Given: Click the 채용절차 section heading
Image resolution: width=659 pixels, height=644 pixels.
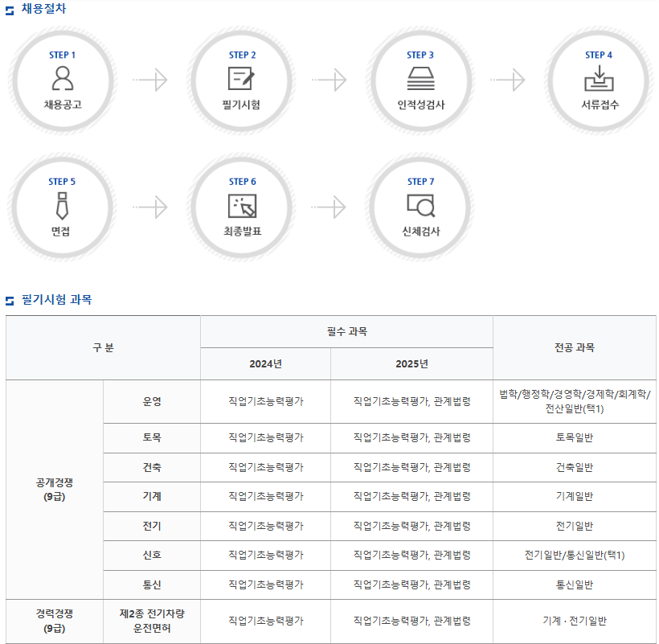Looking at the screenshot, I should click(44, 9).
